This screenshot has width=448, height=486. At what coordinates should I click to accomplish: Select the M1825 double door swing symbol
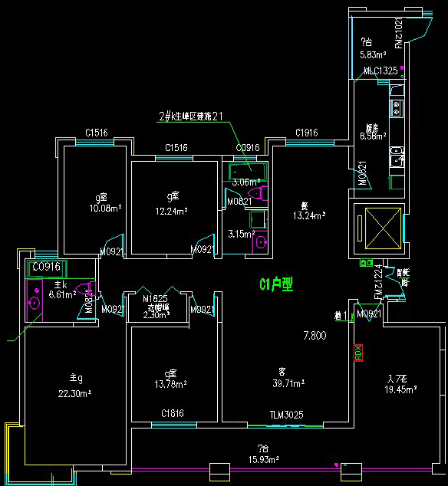[x=157, y=290]
